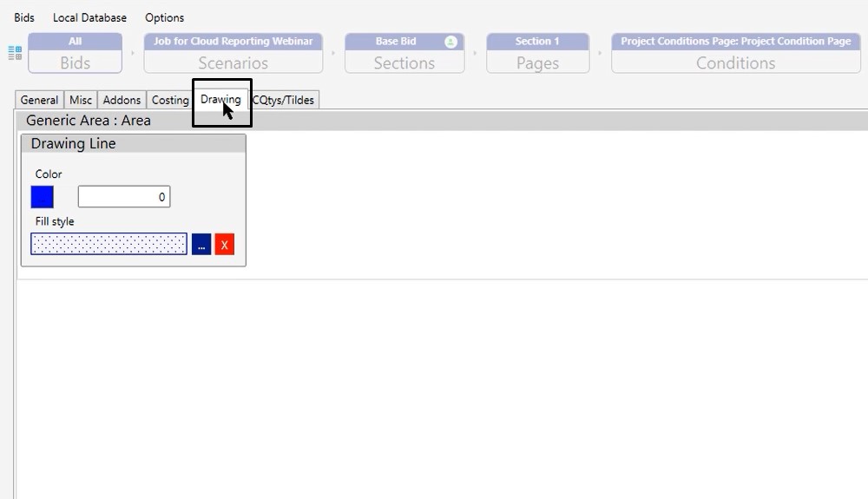
Task: Switch to the Misc tab
Action: tap(81, 100)
